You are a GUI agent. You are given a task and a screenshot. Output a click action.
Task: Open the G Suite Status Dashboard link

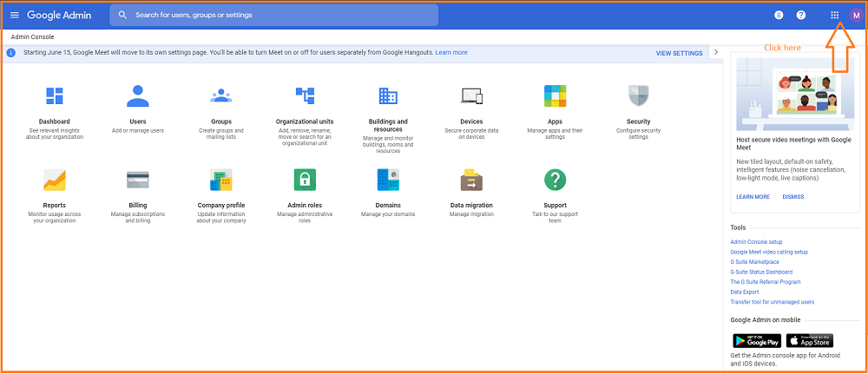coord(761,272)
